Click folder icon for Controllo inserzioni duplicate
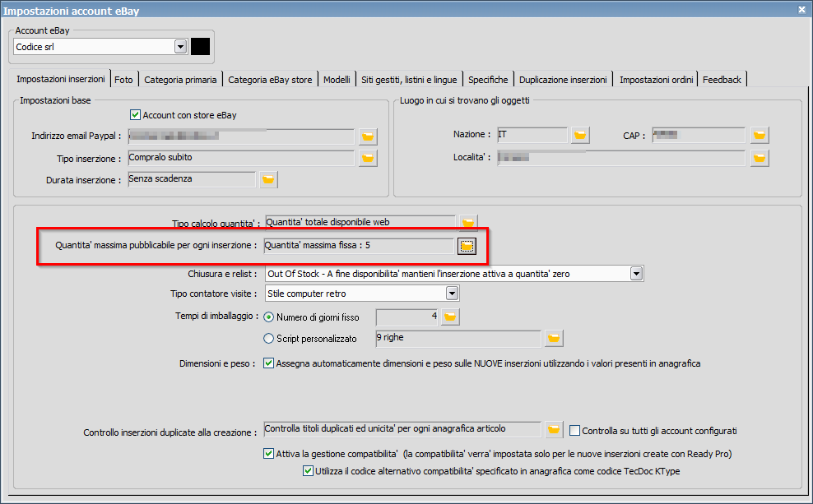 [554, 429]
